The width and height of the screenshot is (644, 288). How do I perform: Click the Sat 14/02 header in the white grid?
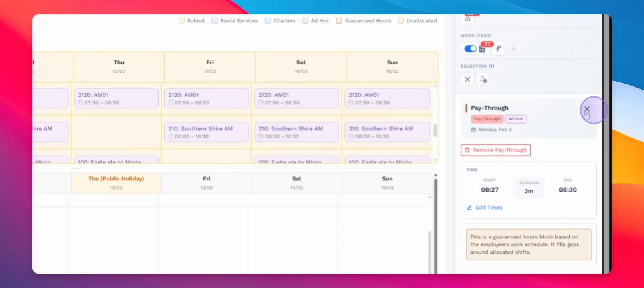tap(297, 183)
